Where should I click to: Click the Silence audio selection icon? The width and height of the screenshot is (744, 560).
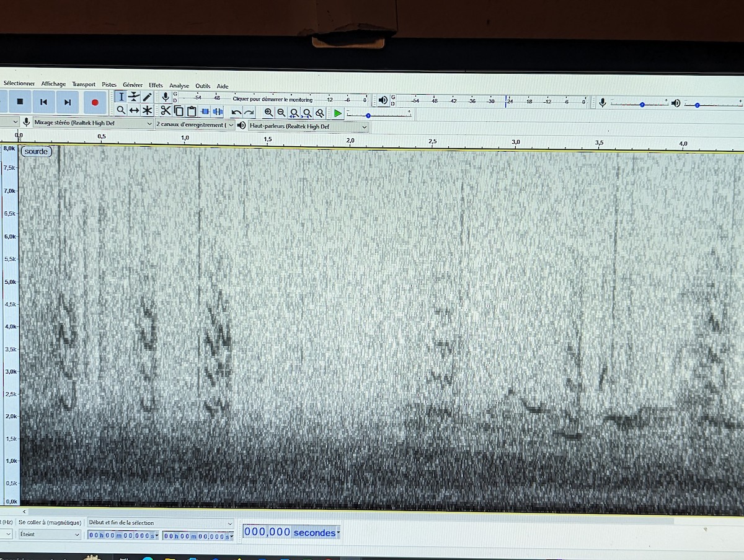pyautogui.click(x=218, y=112)
